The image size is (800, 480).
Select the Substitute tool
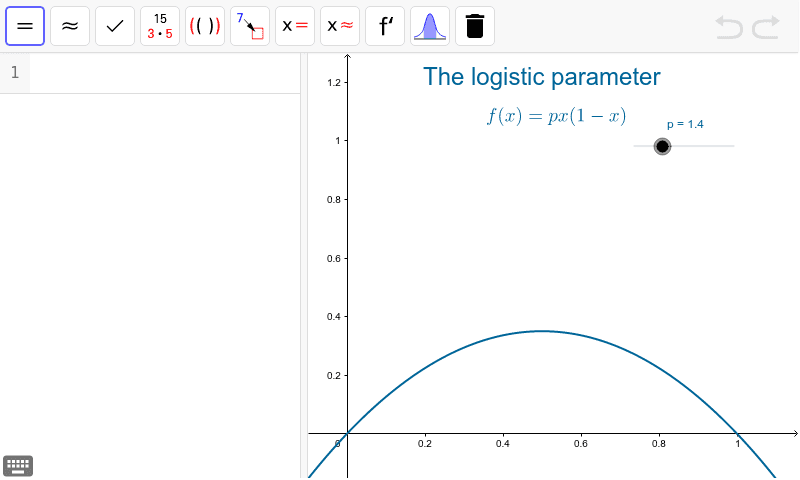pyautogui.click(x=250, y=26)
